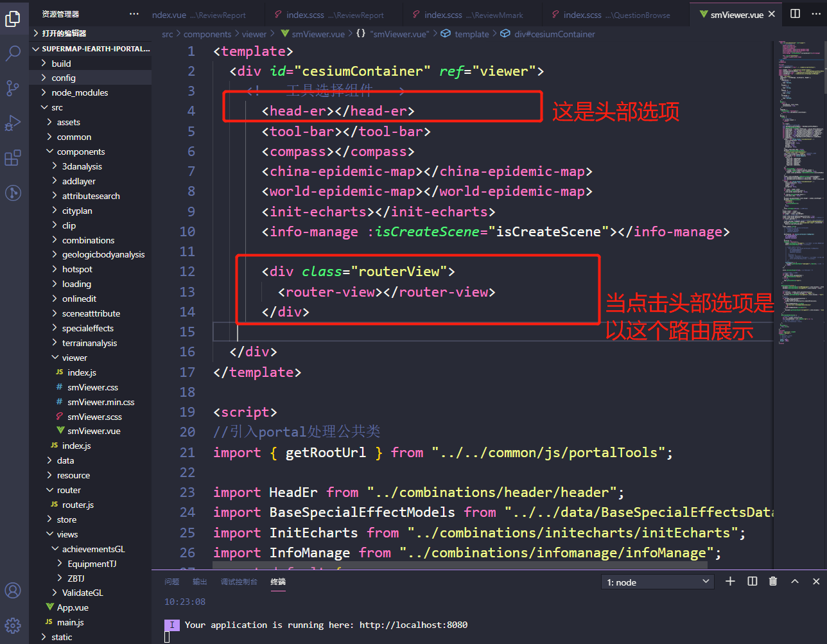Open the Accounts icon in activity bar

13,590
